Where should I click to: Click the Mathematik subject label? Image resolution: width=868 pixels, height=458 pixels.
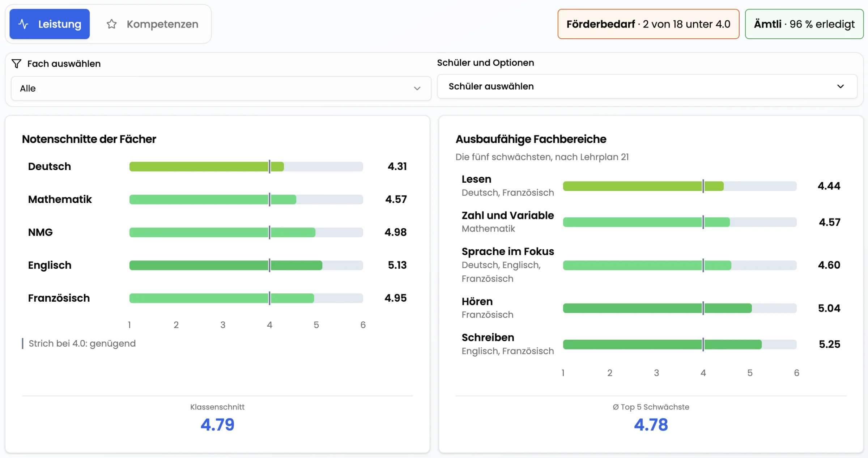(60, 199)
